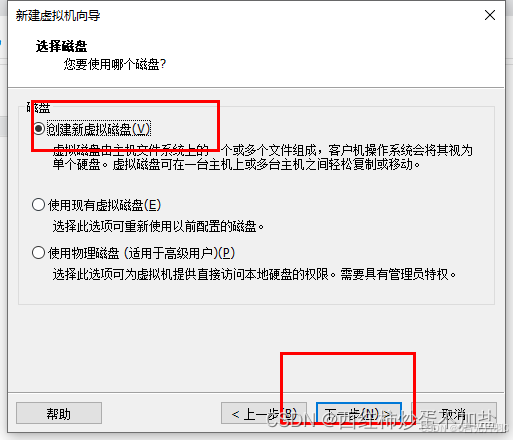Cancel the wizard via 取消 button
The width and height of the screenshot is (513, 440).
[454, 413]
